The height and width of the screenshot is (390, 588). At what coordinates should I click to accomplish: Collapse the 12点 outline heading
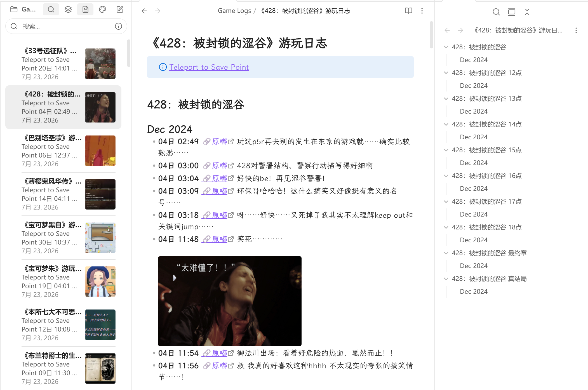(446, 73)
